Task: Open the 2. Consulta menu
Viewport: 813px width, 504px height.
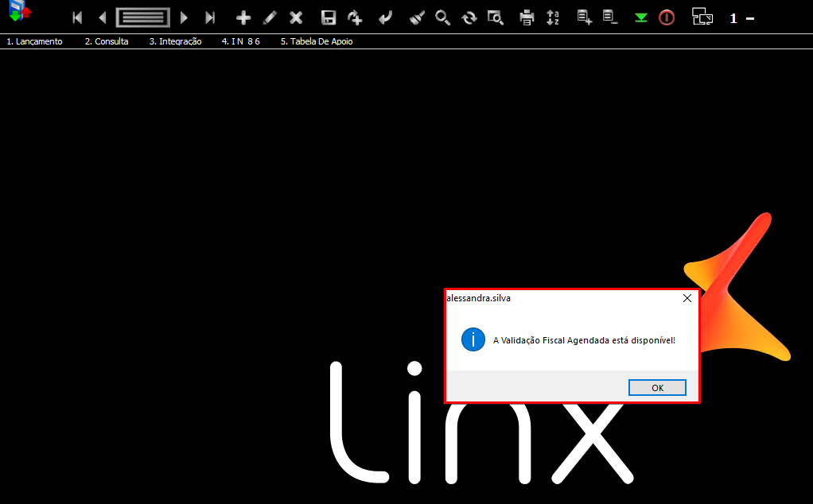Action: coord(107,41)
